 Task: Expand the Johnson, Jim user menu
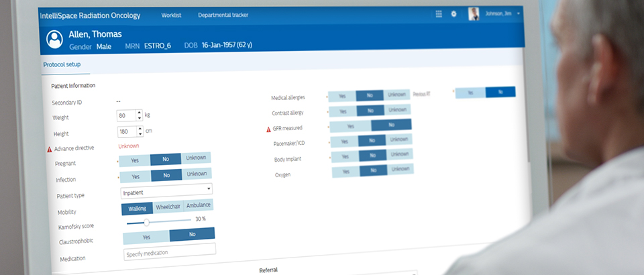point(519,13)
